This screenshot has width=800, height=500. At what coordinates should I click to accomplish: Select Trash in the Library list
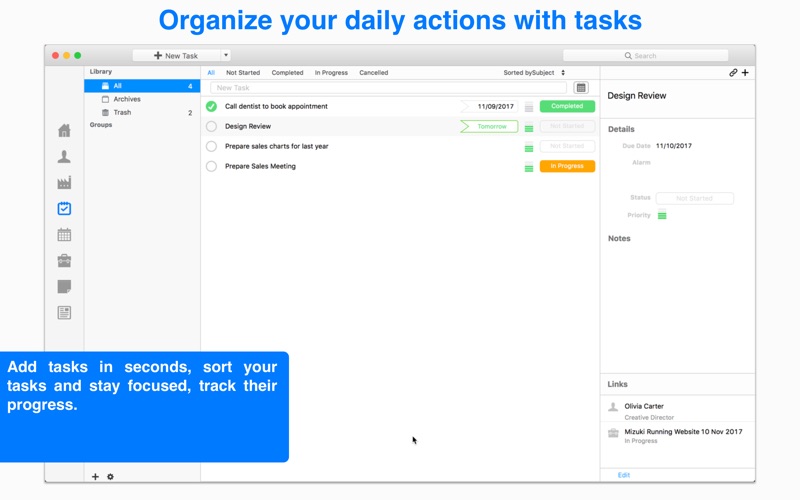[x=142, y=112]
